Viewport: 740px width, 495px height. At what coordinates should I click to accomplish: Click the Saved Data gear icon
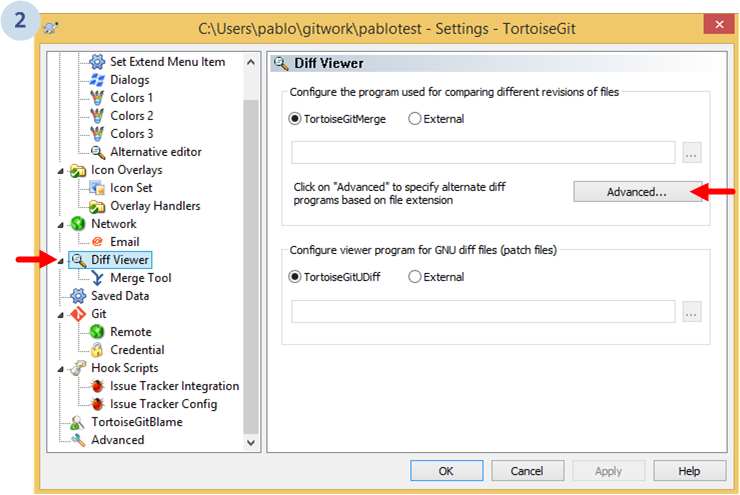click(78, 296)
